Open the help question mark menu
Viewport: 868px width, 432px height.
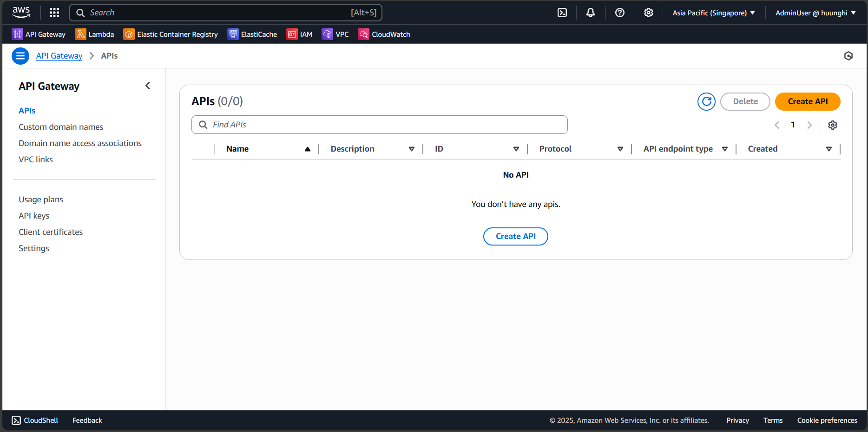click(620, 13)
